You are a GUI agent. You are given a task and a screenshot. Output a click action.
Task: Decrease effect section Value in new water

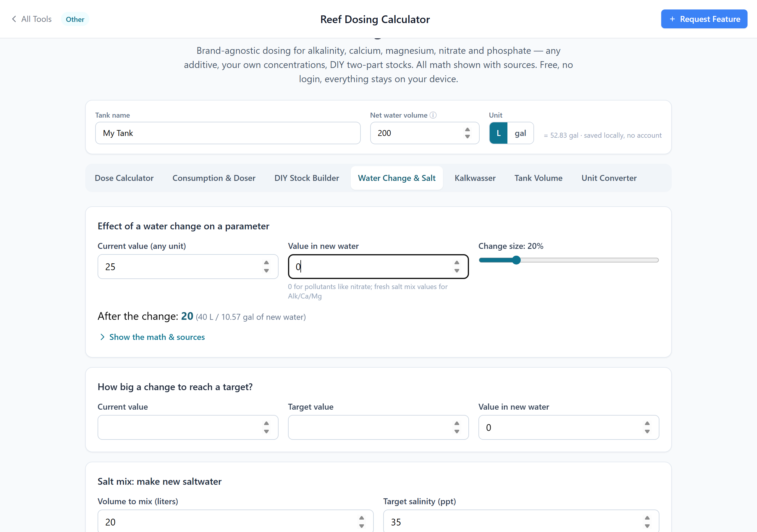(x=457, y=271)
